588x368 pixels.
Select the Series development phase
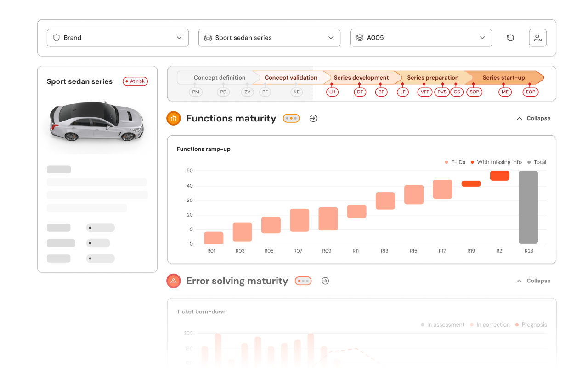pos(361,78)
